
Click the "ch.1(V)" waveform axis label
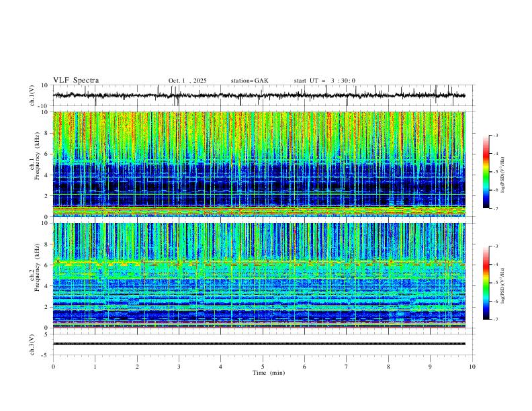pos(32,95)
